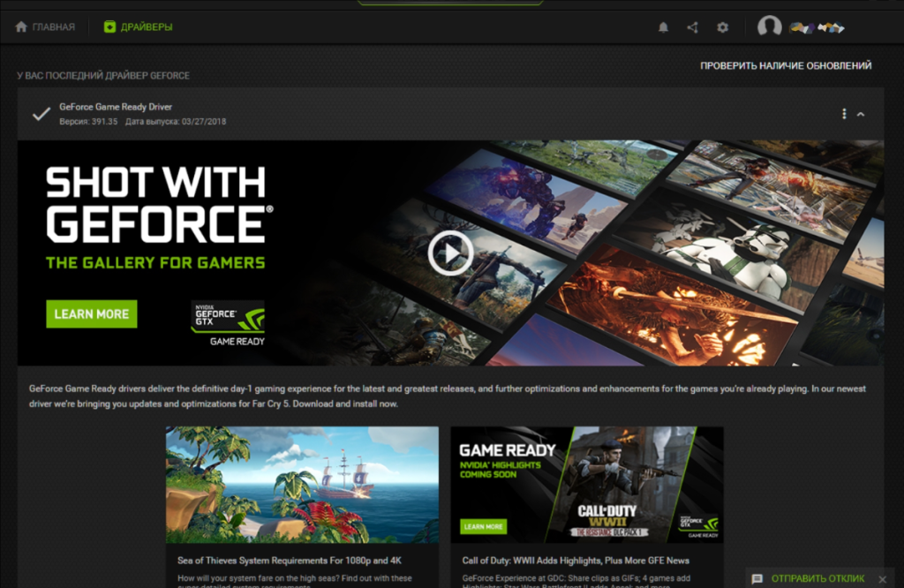Click the Дата выпуска: 03/27/2018 text
The height and width of the screenshot is (588, 904).
point(176,122)
